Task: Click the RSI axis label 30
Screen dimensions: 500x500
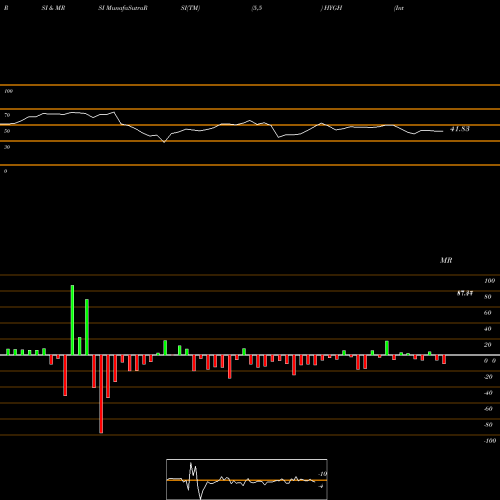Action: click(7, 147)
